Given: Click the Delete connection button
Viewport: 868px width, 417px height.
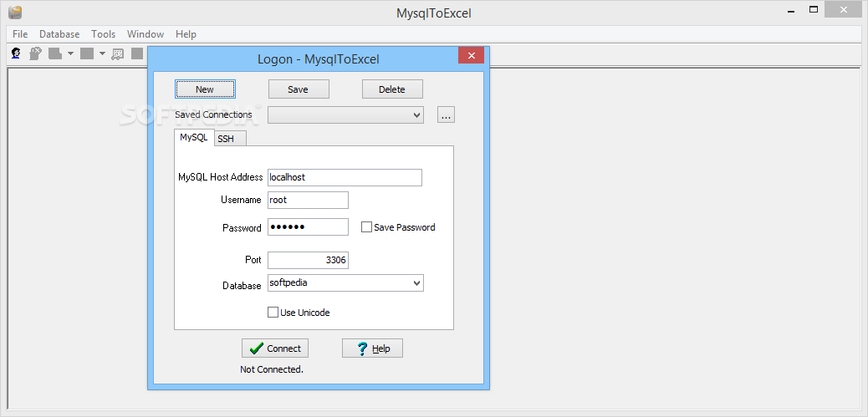Looking at the screenshot, I should tap(392, 89).
